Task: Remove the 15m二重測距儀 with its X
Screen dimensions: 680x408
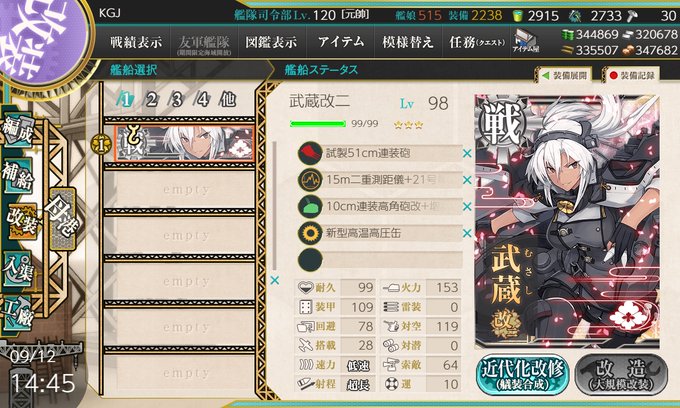Action: tap(467, 180)
